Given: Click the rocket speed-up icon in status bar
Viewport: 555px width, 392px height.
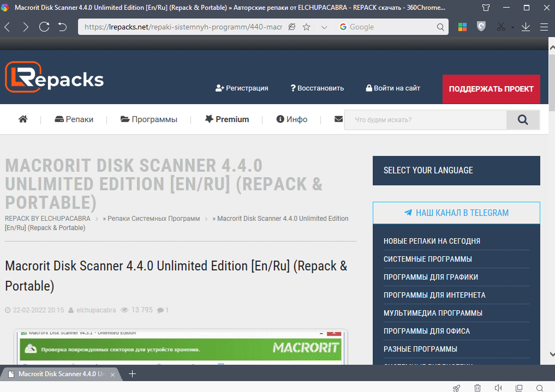Looking at the screenshot, I should pyautogui.click(x=457, y=388).
